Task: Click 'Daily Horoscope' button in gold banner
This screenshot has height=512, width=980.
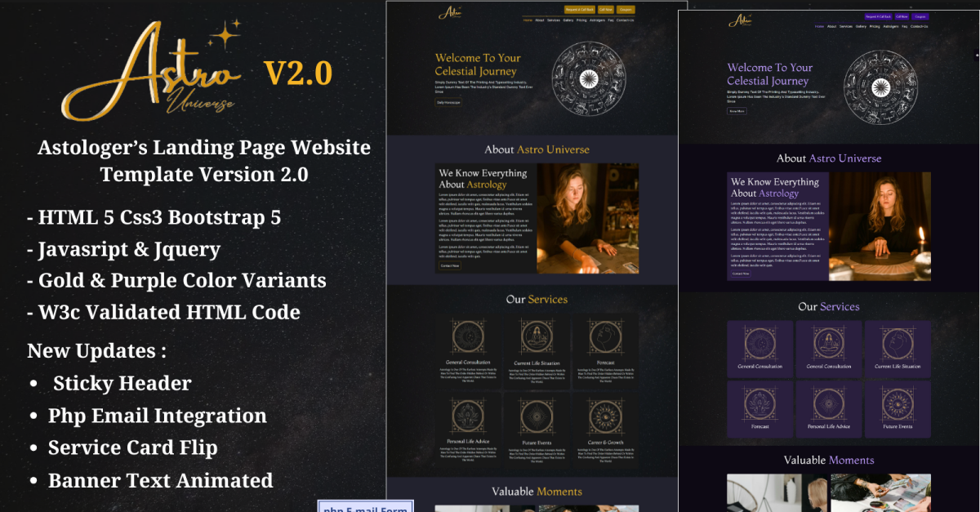Action: pyautogui.click(x=448, y=103)
